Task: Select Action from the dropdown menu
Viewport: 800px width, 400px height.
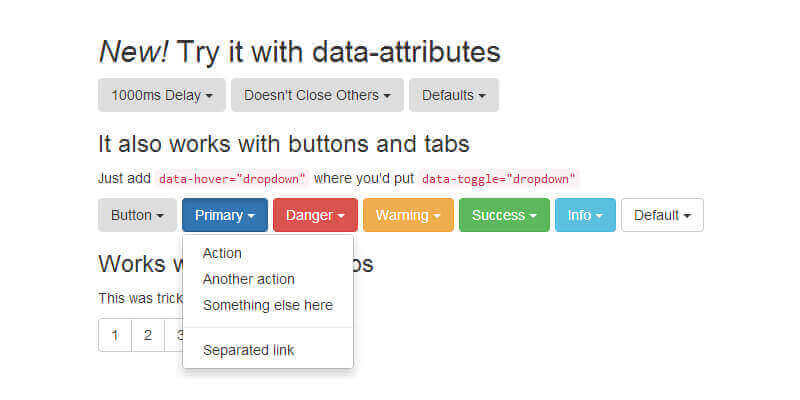Action: 222,253
